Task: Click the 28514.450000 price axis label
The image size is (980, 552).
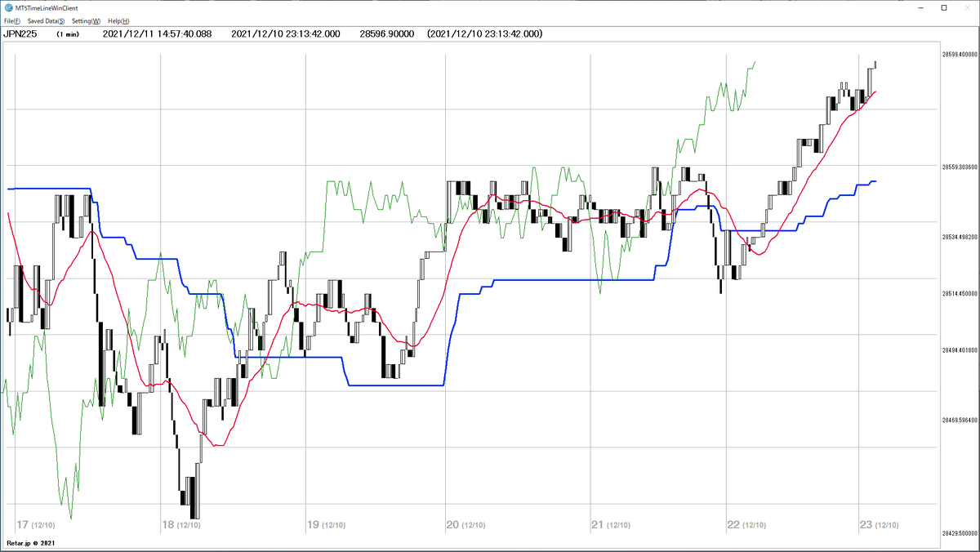Action: pos(960,293)
